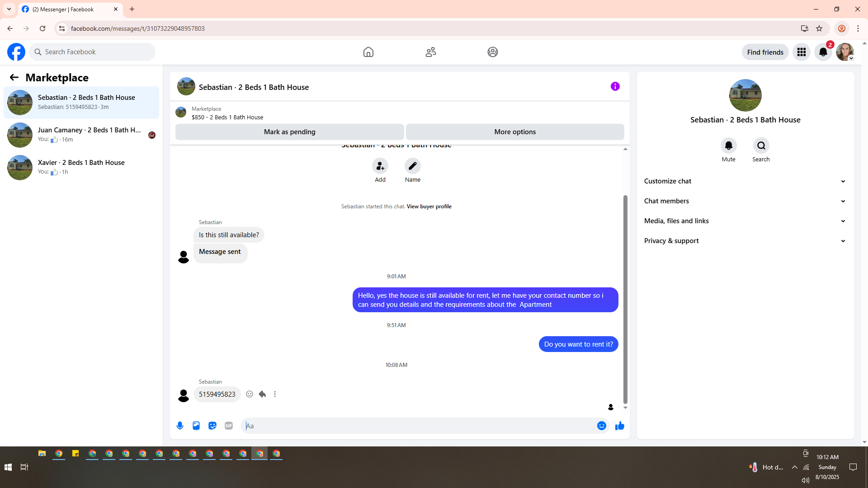Viewport: 868px width, 488px height.
Task: Toggle the conversation information panel
Action: point(615,86)
